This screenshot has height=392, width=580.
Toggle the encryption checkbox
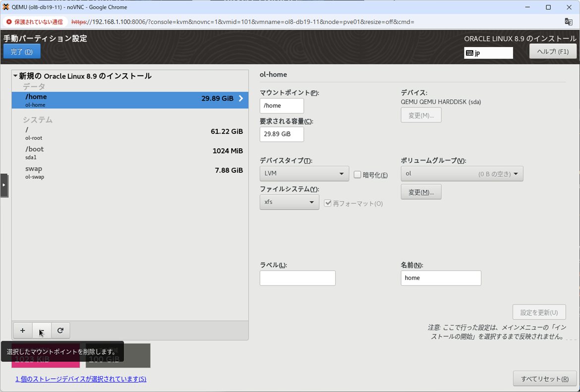pos(357,174)
